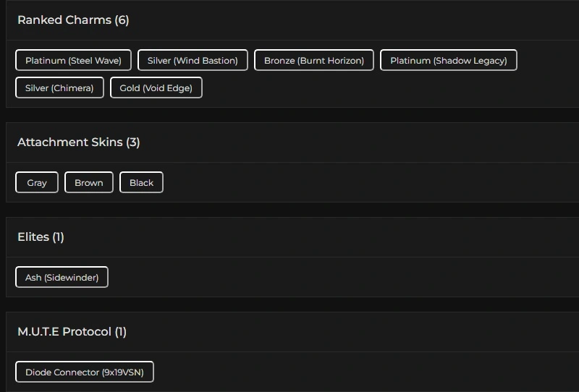The width and height of the screenshot is (579, 392).
Task: Click the 9x19VSN text in the Diode Connector tag
Action: coord(123,372)
